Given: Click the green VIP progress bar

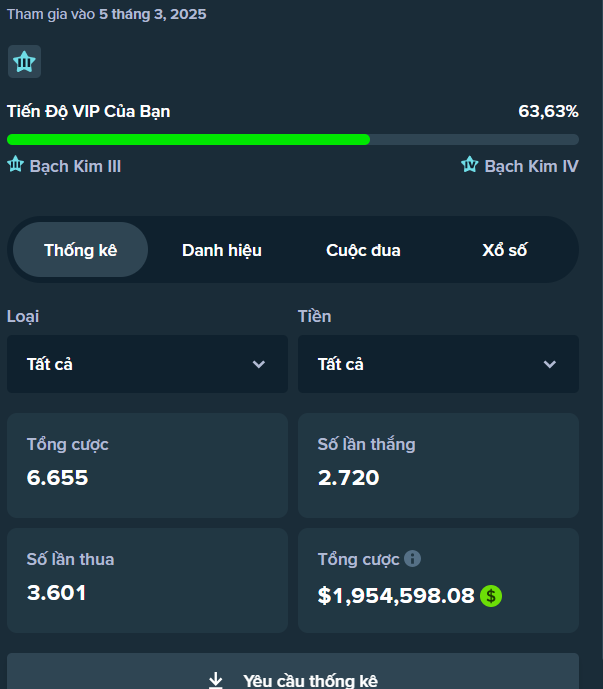Looking at the screenshot, I should pyautogui.click(x=188, y=139).
